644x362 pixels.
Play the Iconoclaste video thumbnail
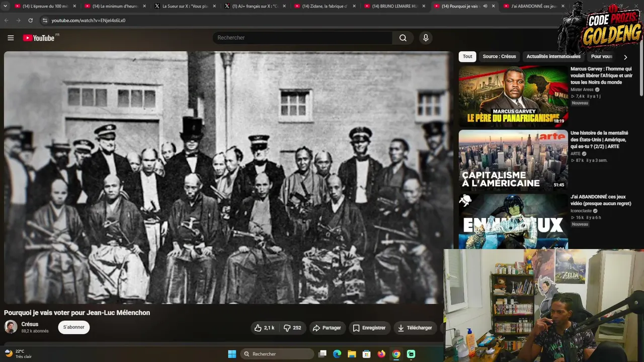coord(513,221)
